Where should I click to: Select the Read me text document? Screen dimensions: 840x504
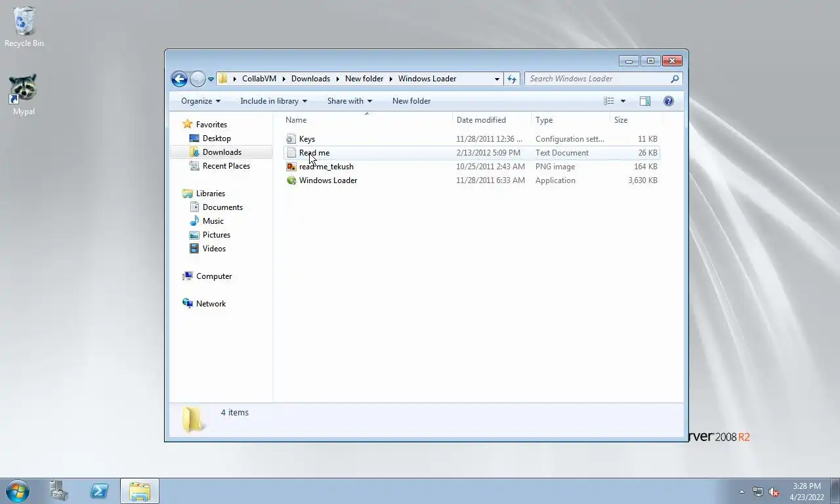pos(471,153)
